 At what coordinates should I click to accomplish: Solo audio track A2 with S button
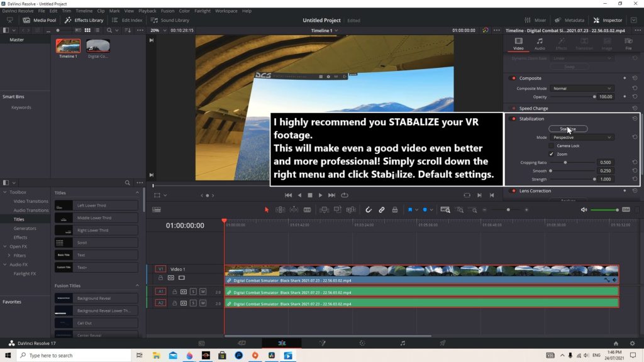[x=193, y=303]
